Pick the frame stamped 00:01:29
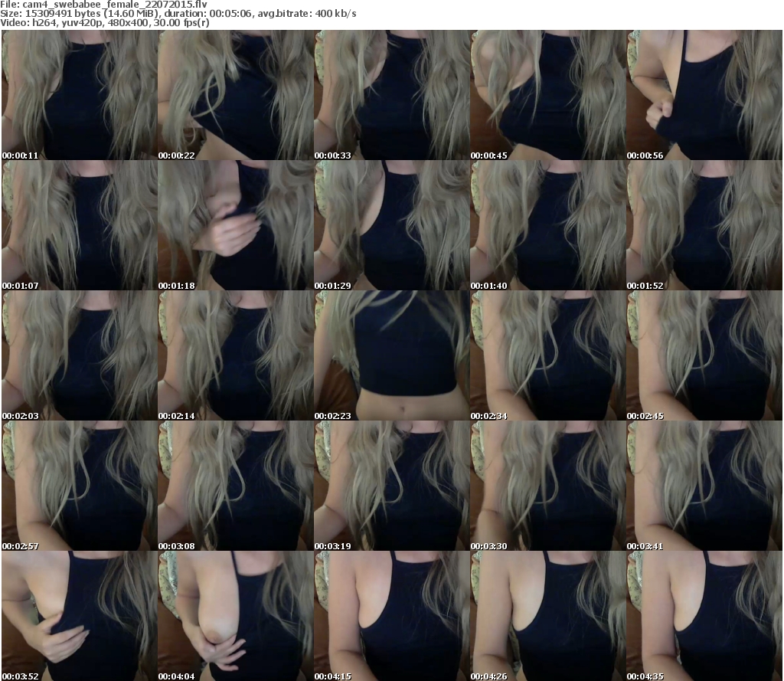784x681 pixels. [392, 225]
